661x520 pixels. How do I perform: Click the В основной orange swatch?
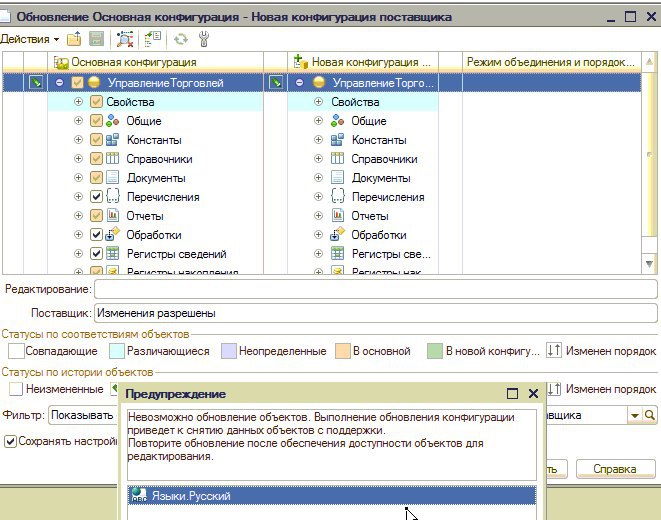343,351
